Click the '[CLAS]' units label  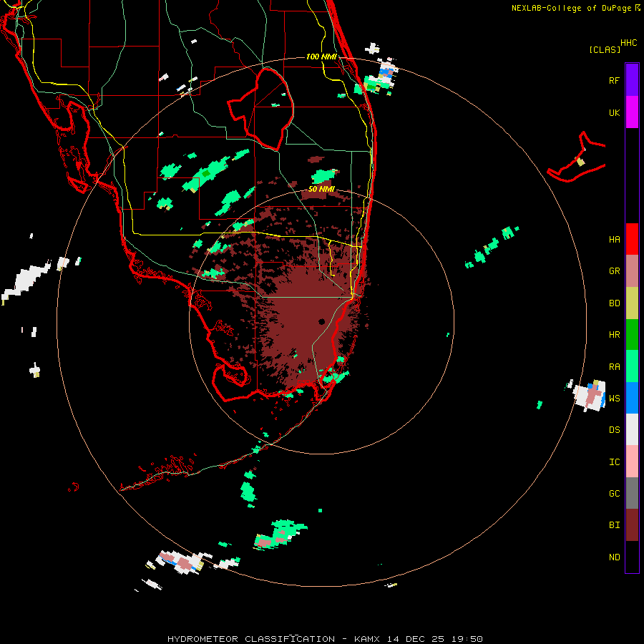click(605, 49)
